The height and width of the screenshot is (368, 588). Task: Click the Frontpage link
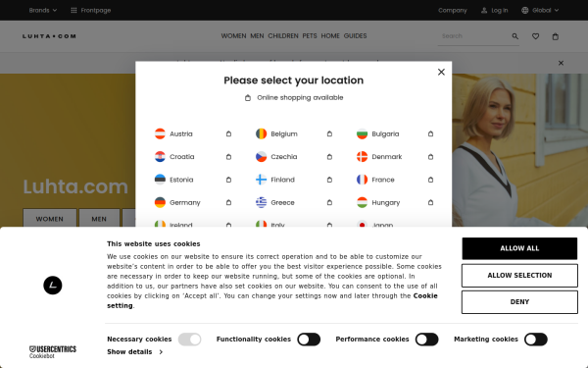tap(96, 10)
